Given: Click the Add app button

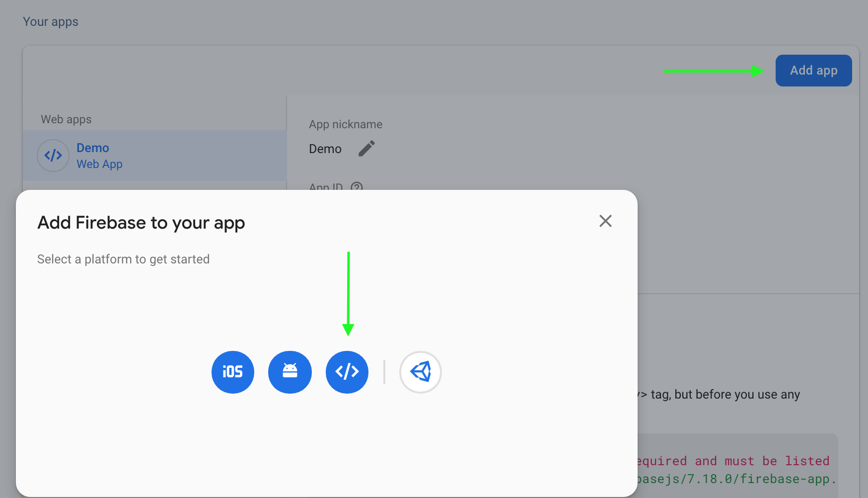Looking at the screenshot, I should (x=813, y=71).
